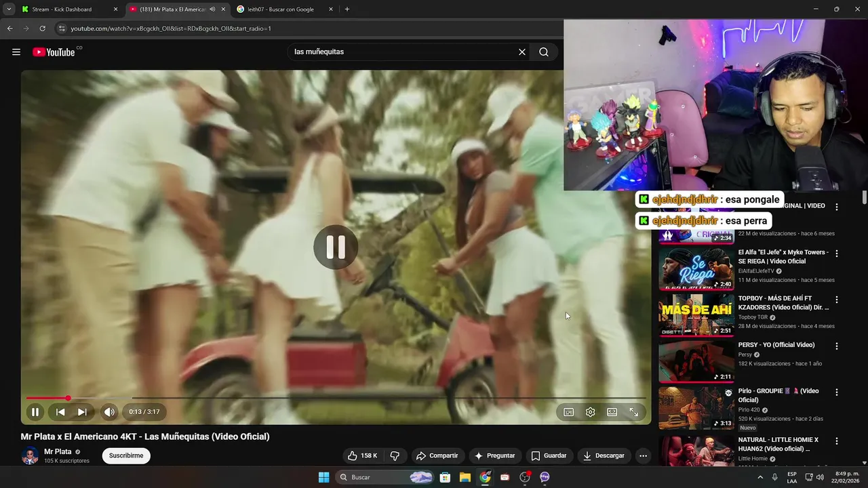Viewport: 868px width, 488px height.
Task: Open more actions menu beside Descargar
Action: [644, 455]
